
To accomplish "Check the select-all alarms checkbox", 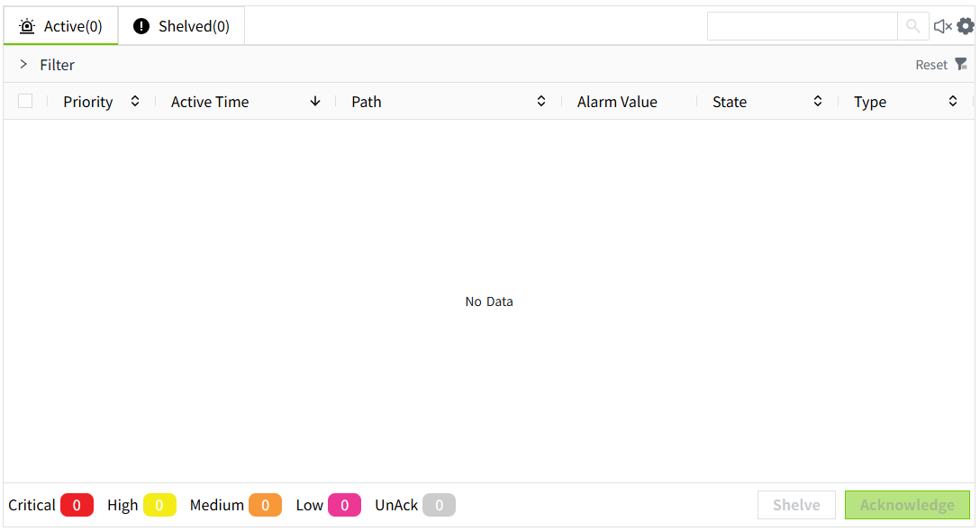I will click(x=25, y=102).
